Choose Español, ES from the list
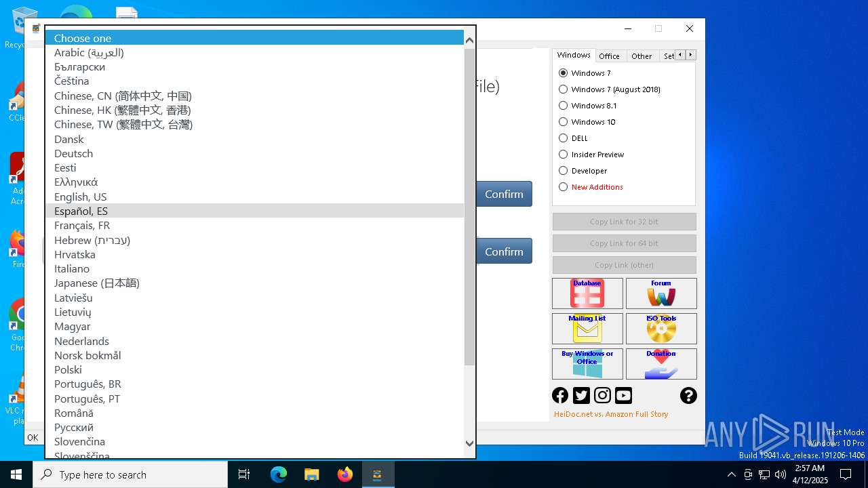 tap(254, 211)
